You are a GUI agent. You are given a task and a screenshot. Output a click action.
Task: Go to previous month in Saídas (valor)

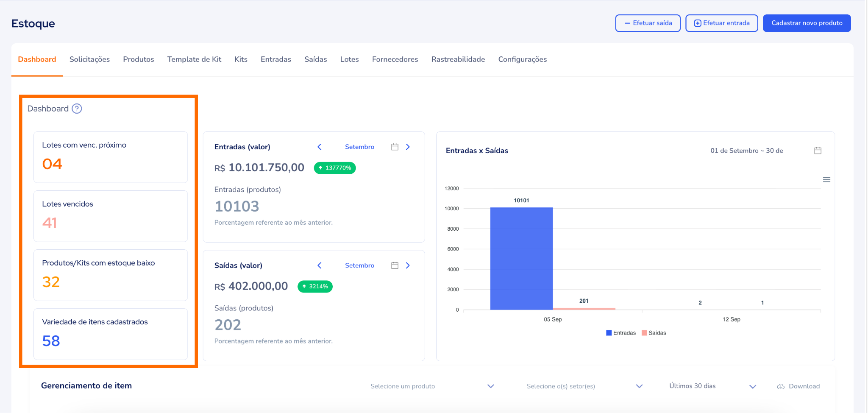pyautogui.click(x=320, y=265)
